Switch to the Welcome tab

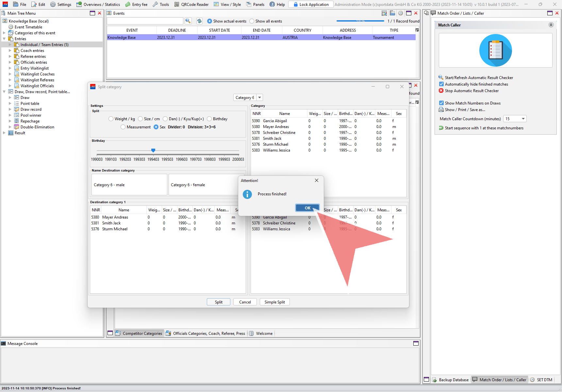(x=261, y=333)
